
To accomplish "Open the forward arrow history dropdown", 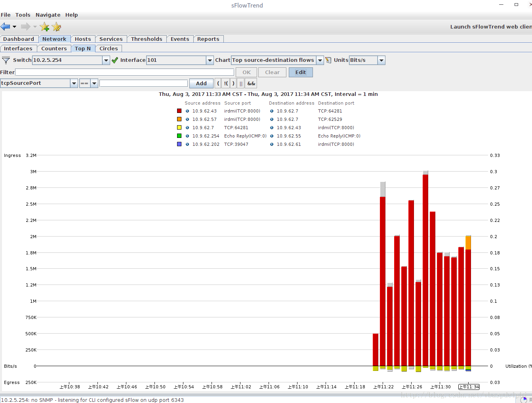I will (x=35, y=27).
